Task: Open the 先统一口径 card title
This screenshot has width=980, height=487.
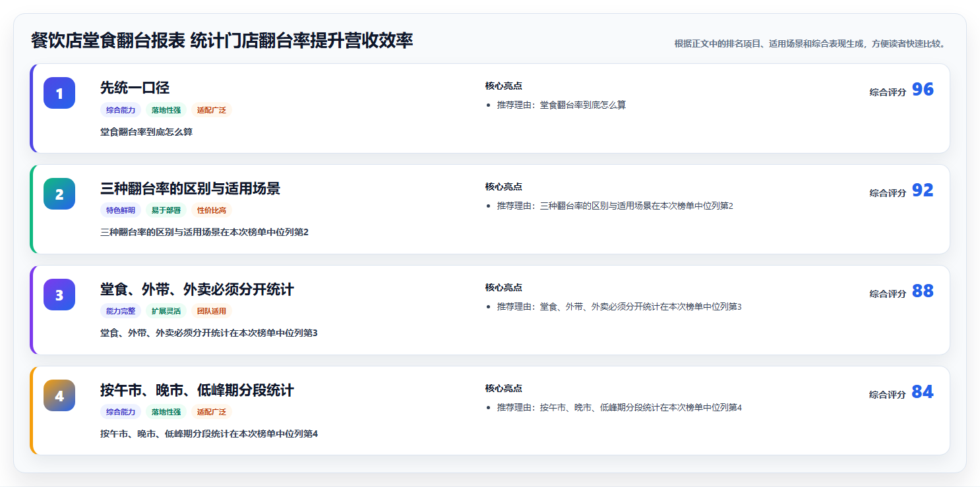Action: pyautogui.click(x=135, y=88)
